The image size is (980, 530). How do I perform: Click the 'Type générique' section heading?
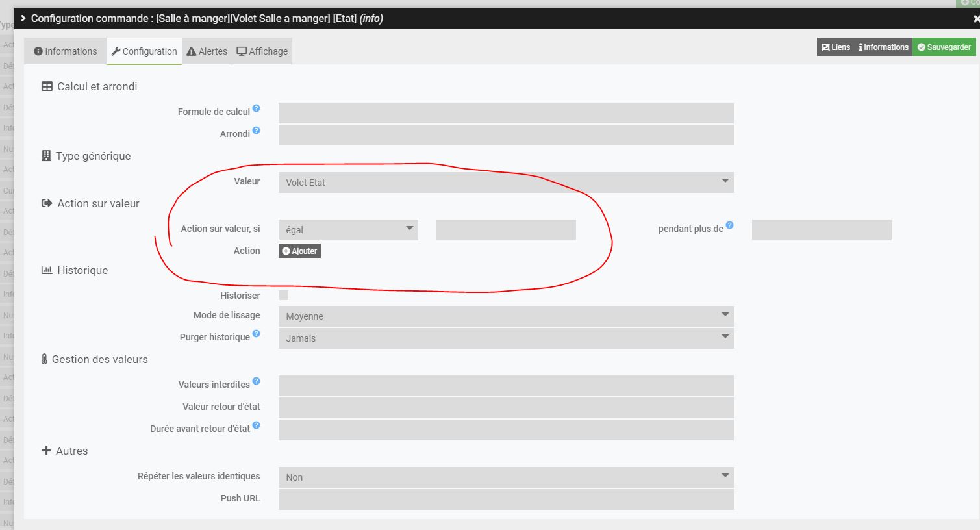point(86,156)
